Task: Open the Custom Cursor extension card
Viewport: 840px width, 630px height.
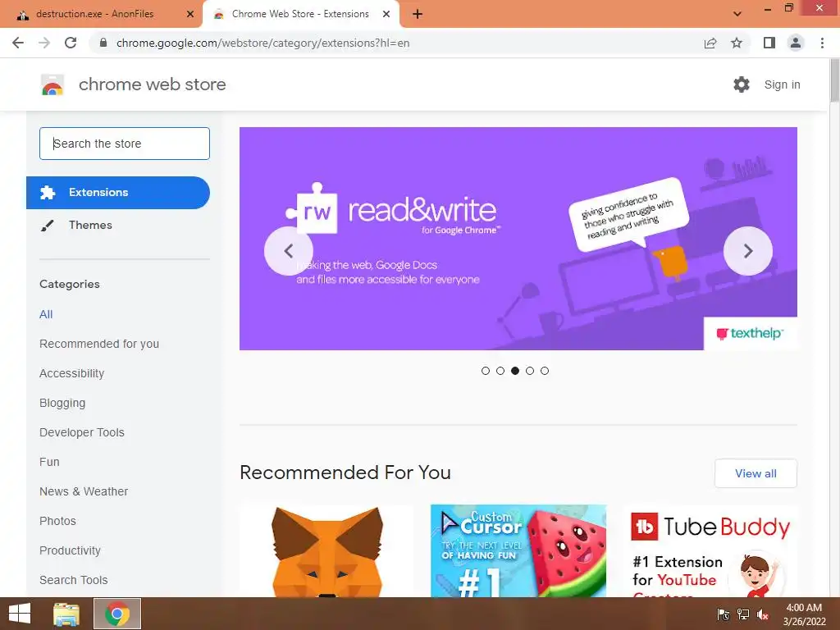Action: [x=518, y=550]
